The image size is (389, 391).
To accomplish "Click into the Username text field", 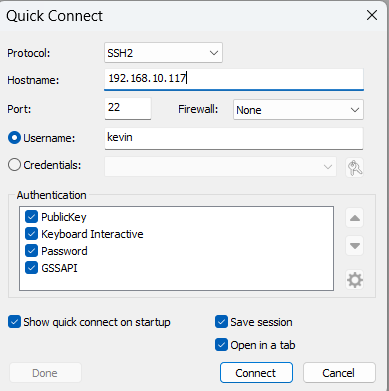I will coord(234,138).
